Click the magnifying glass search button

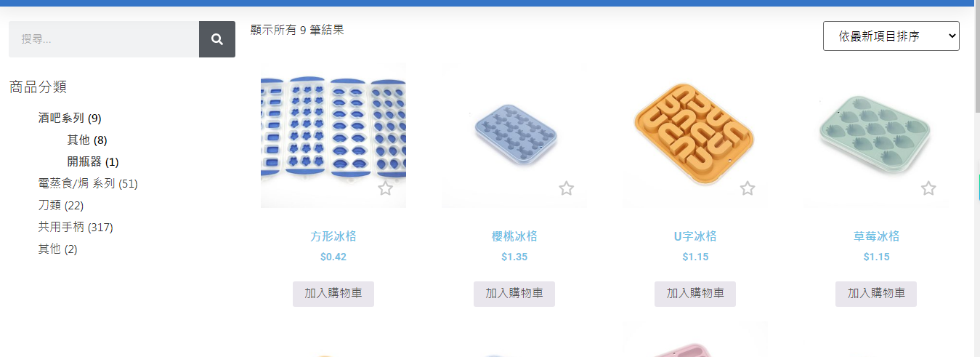(x=217, y=39)
